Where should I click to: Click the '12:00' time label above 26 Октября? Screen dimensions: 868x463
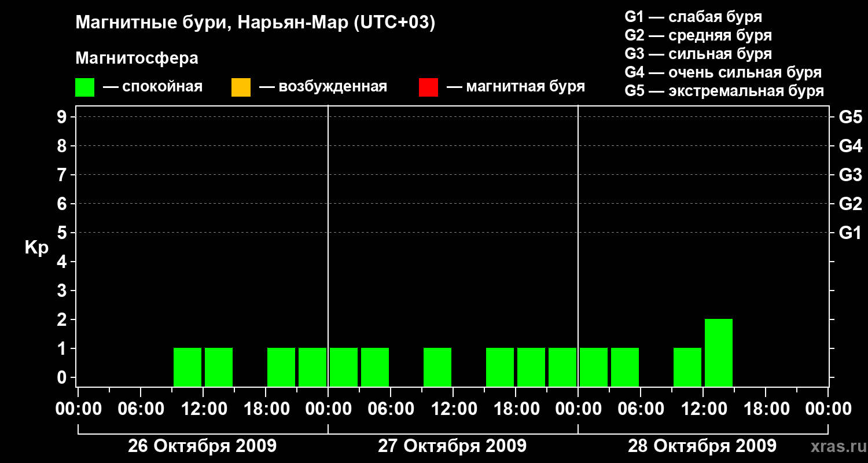coord(203,409)
